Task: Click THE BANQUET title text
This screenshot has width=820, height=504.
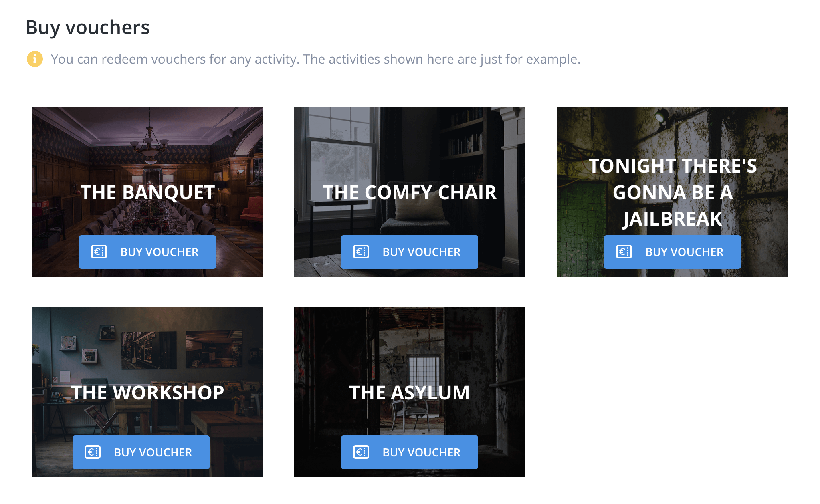Action: (147, 192)
